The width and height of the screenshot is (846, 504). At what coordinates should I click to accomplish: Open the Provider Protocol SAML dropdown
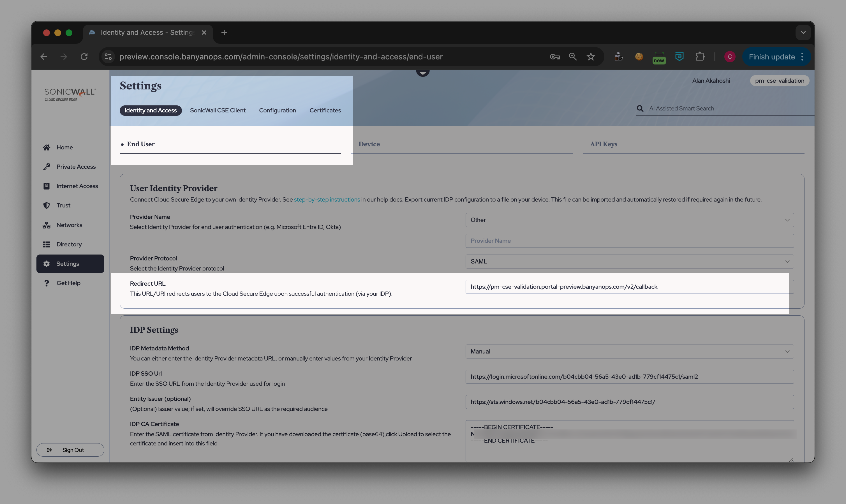click(x=629, y=262)
